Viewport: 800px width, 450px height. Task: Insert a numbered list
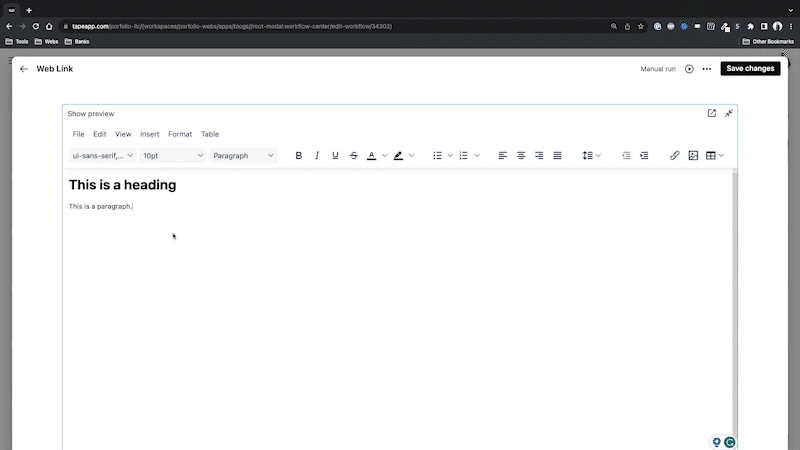click(x=463, y=156)
